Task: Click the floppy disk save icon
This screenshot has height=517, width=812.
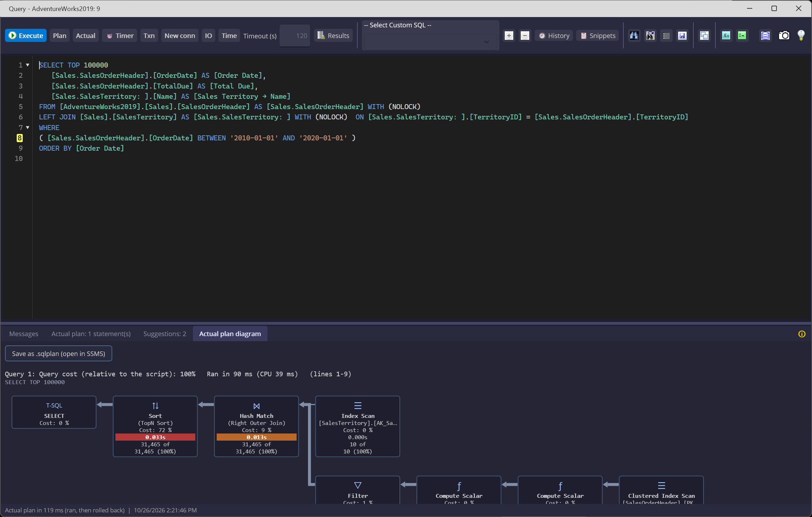Action: [682, 36]
